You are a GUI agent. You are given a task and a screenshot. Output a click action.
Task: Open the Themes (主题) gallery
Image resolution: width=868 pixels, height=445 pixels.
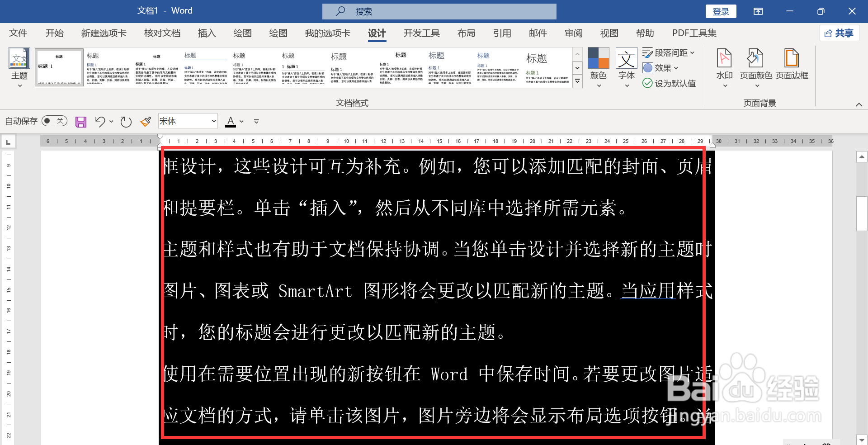point(19,67)
